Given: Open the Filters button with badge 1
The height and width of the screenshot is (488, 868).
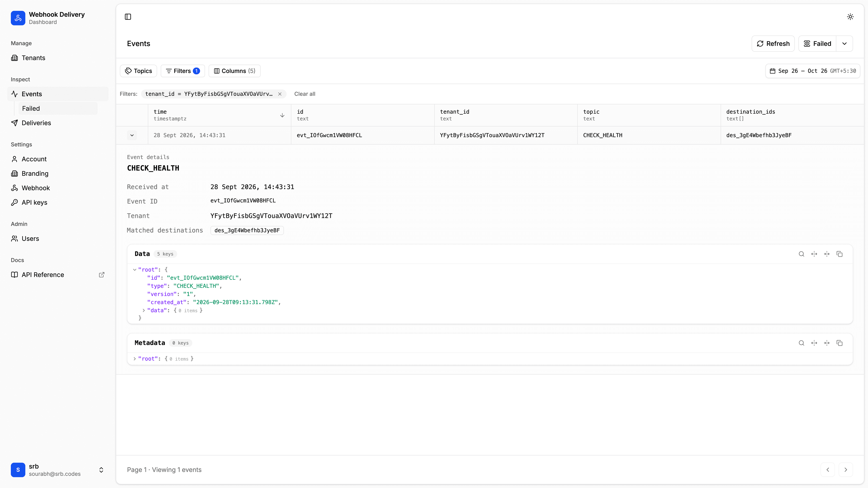Looking at the screenshot, I should [x=183, y=71].
